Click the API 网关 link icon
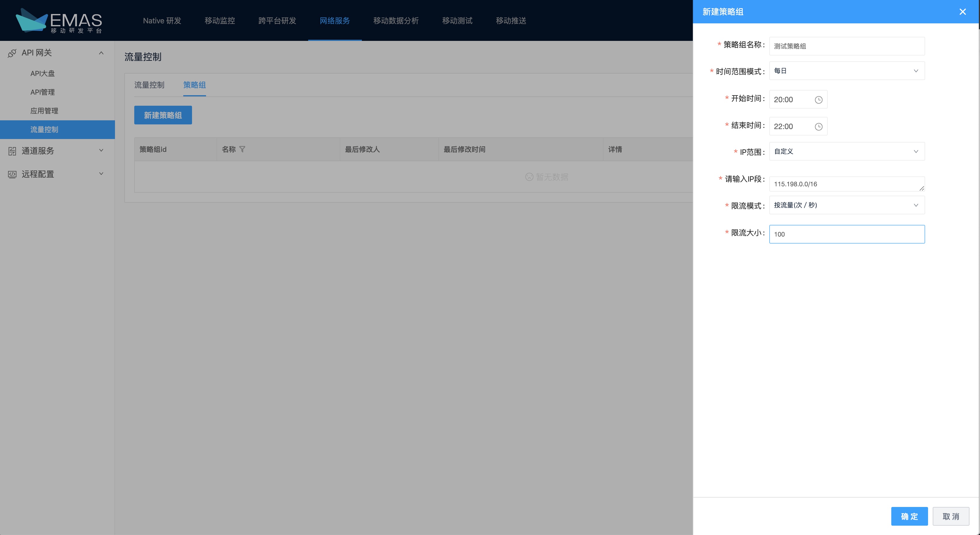 12,53
